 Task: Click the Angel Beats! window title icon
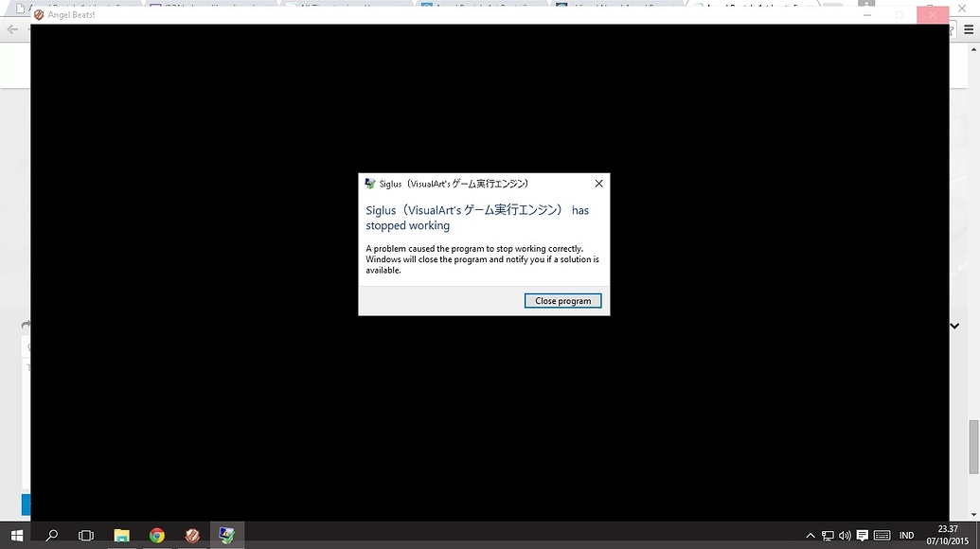[x=39, y=14]
